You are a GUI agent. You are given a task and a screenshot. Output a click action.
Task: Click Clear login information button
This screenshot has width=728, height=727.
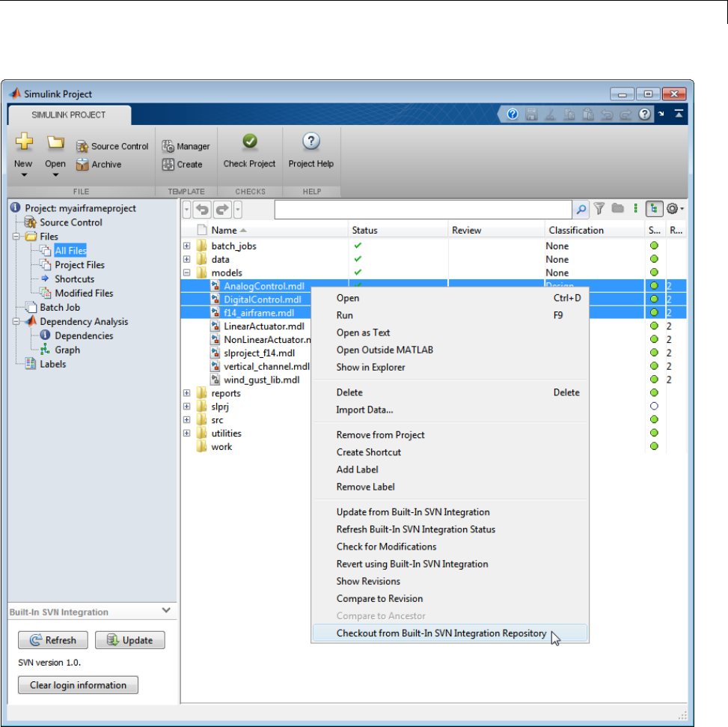tap(78, 685)
